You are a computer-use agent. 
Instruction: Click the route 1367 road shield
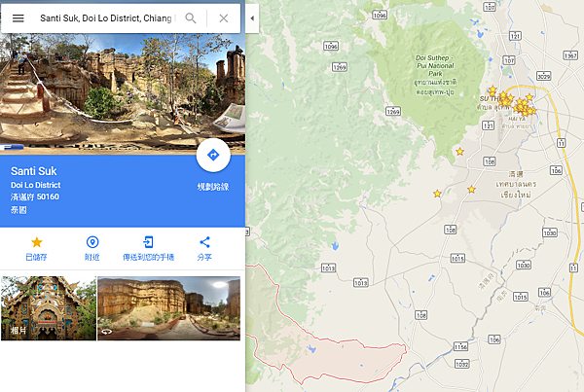tap(570, 55)
